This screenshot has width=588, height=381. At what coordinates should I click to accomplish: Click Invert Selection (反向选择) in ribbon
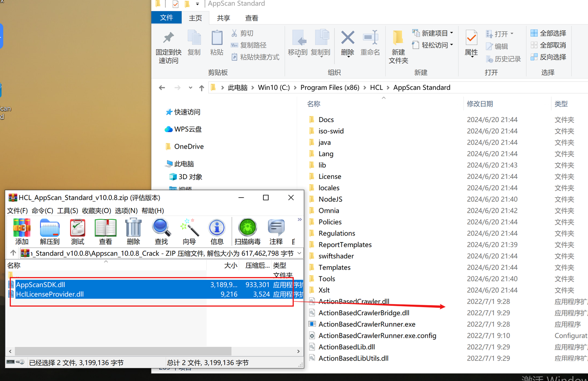548,57
